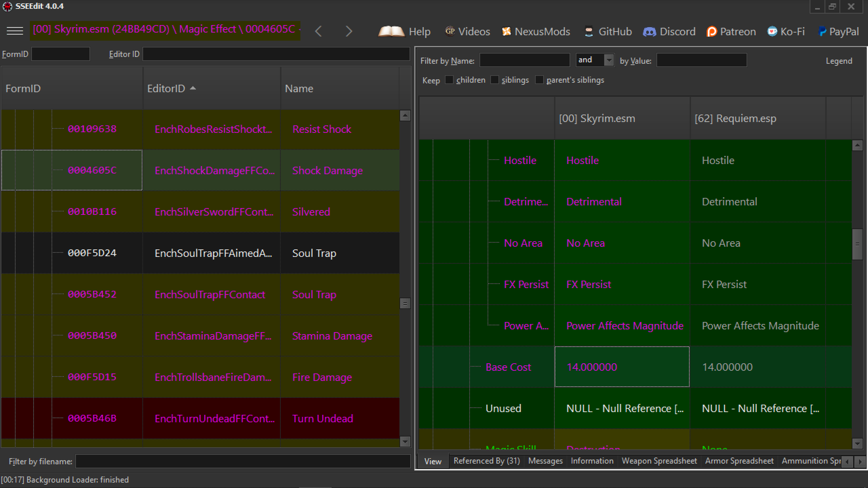Enable the Keep siblings checkbox
This screenshot has height=488, width=868.
click(x=495, y=80)
